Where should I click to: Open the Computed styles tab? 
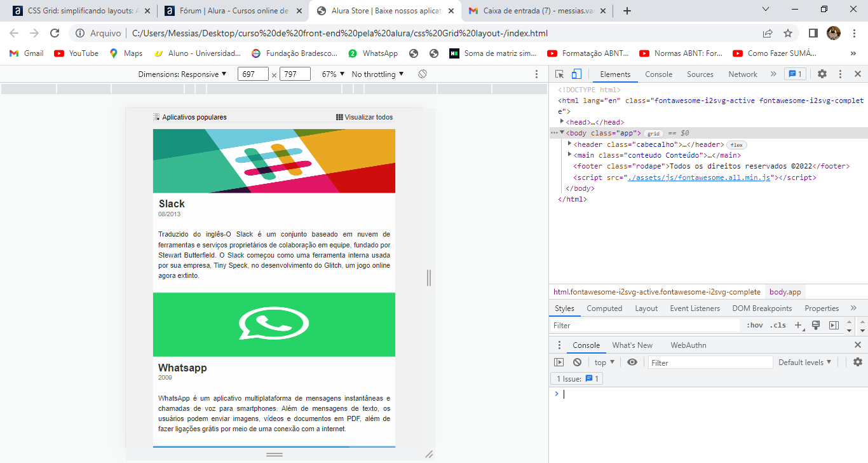coord(604,308)
